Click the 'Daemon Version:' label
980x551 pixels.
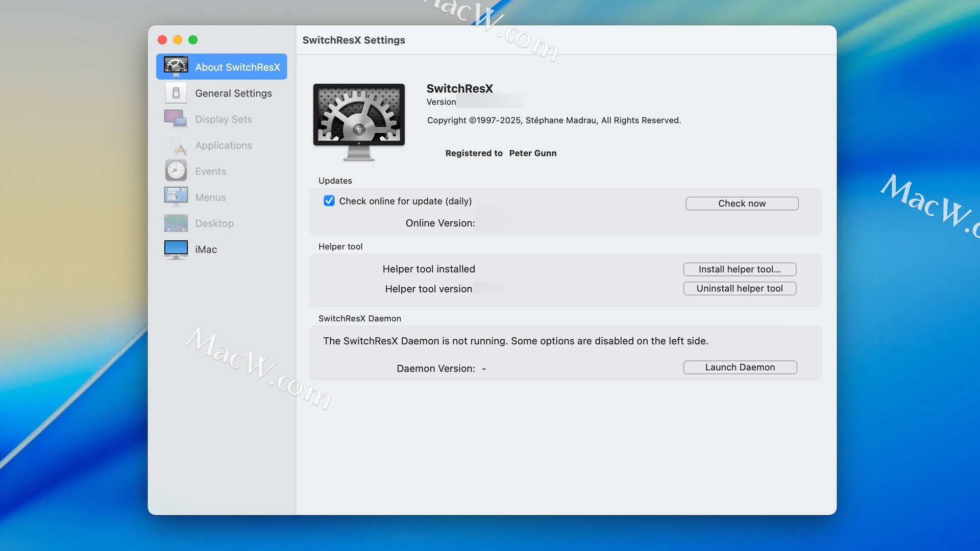pyautogui.click(x=436, y=368)
